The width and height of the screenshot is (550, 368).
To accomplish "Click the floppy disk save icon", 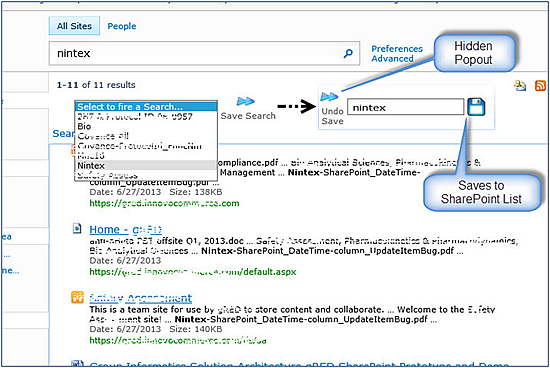I will (x=476, y=107).
